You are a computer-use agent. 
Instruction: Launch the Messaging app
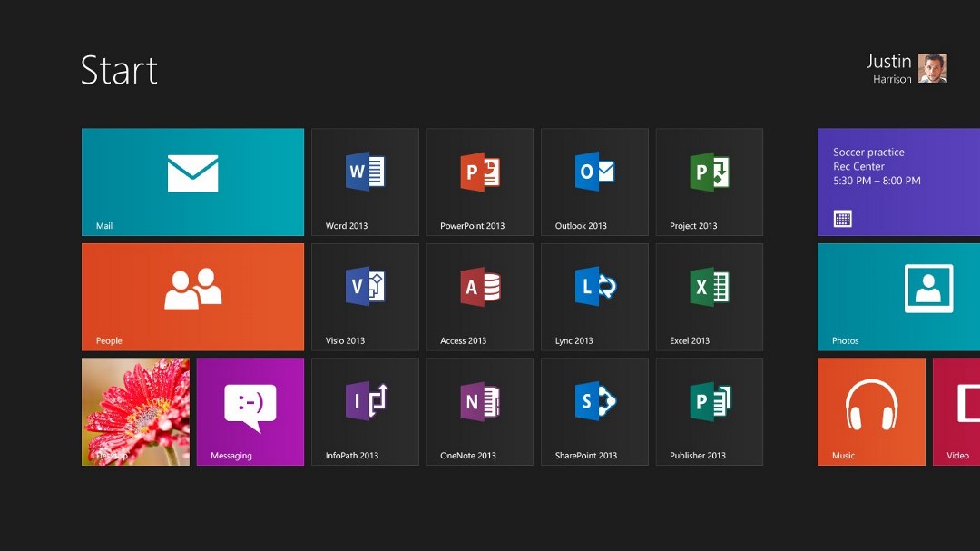250,411
